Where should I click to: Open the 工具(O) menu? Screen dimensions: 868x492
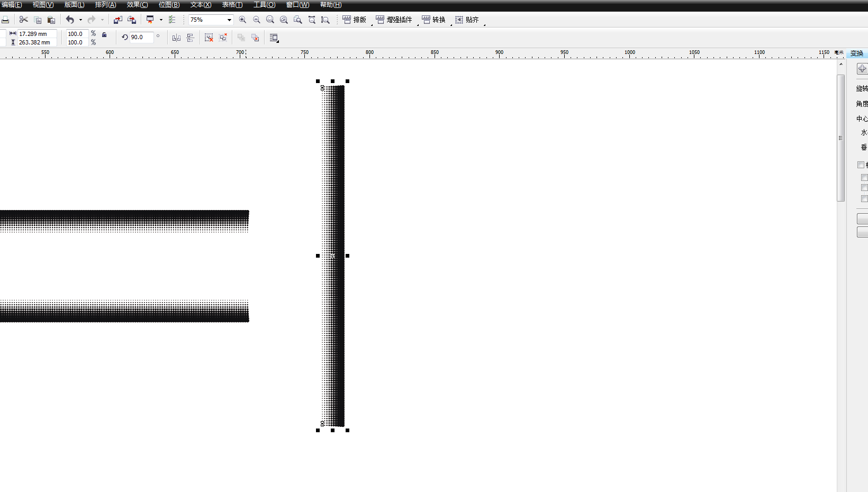tap(264, 5)
